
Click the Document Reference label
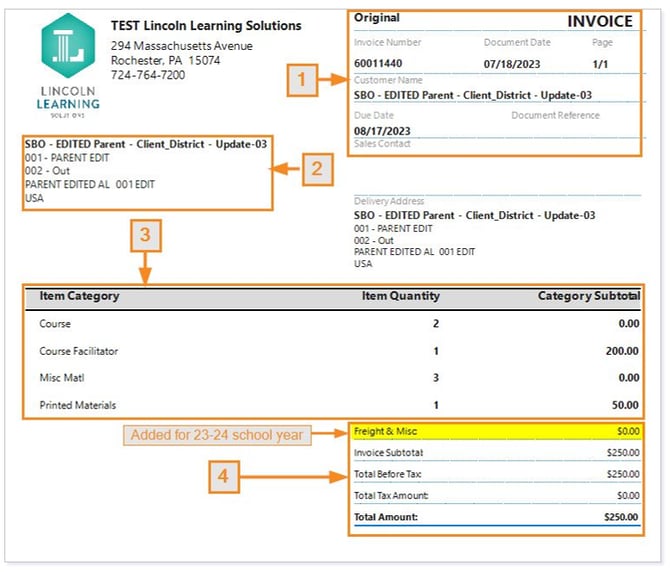pos(555,115)
